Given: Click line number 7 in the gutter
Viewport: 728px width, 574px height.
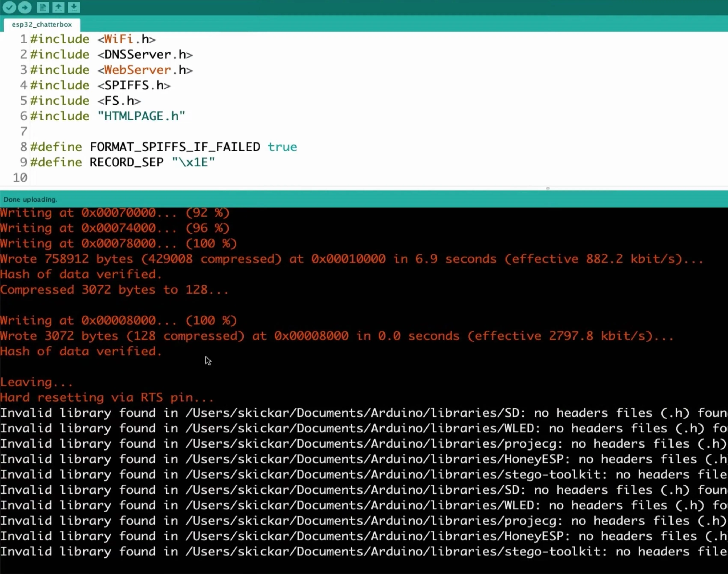Looking at the screenshot, I should [x=24, y=131].
